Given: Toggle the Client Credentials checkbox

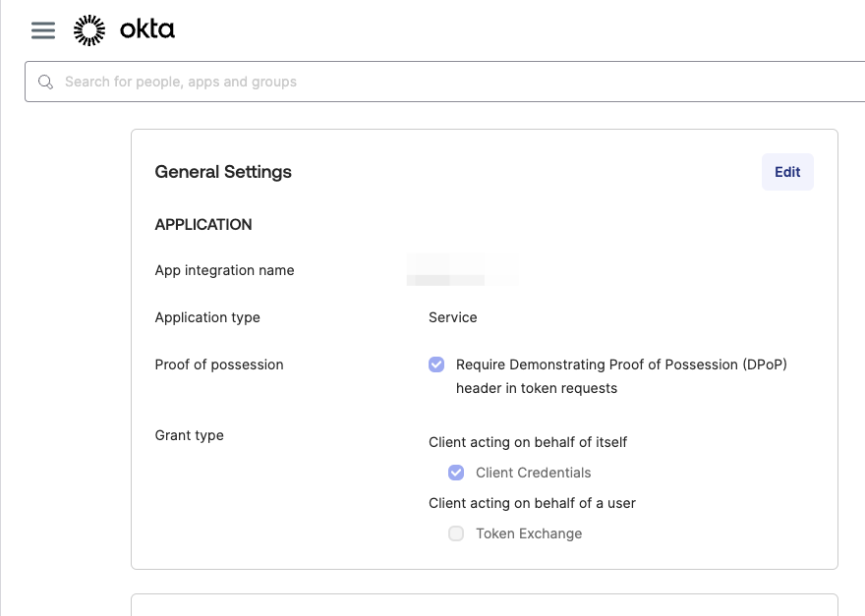Looking at the screenshot, I should point(456,473).
